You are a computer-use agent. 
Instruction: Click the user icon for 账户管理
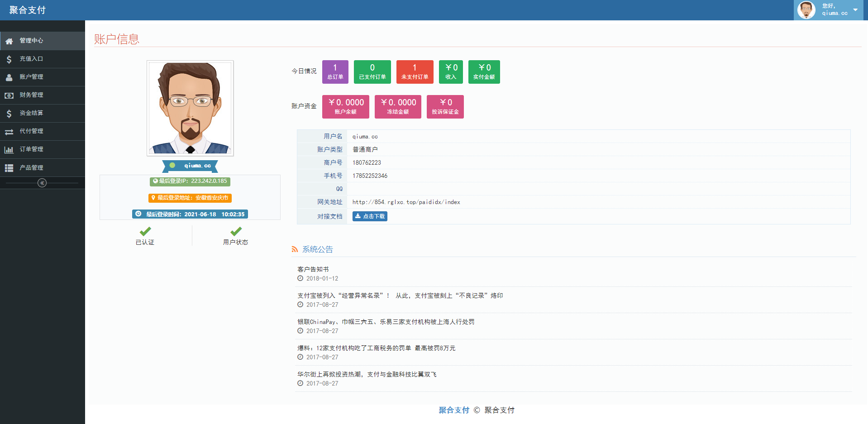tap(9, 77)
